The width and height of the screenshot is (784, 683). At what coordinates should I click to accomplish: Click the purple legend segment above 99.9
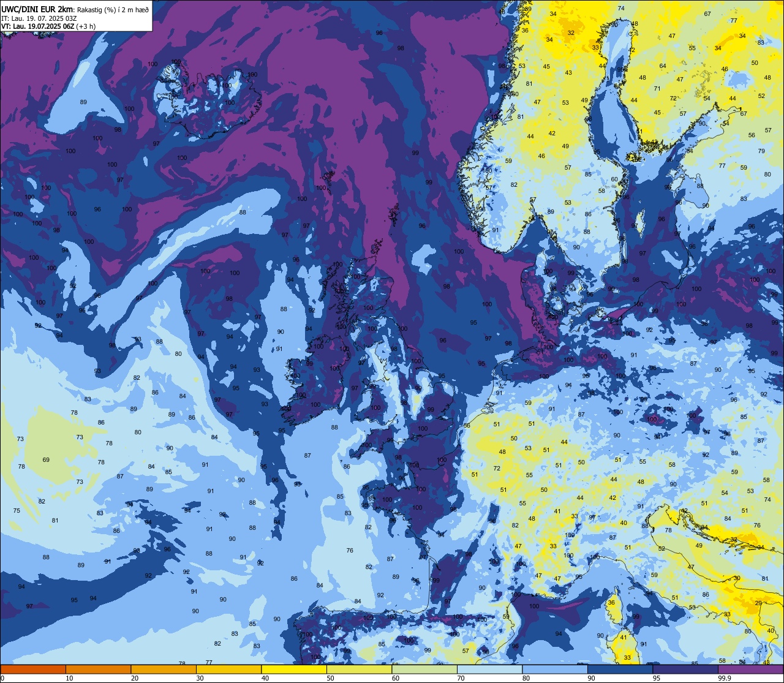tap(750, 669)
